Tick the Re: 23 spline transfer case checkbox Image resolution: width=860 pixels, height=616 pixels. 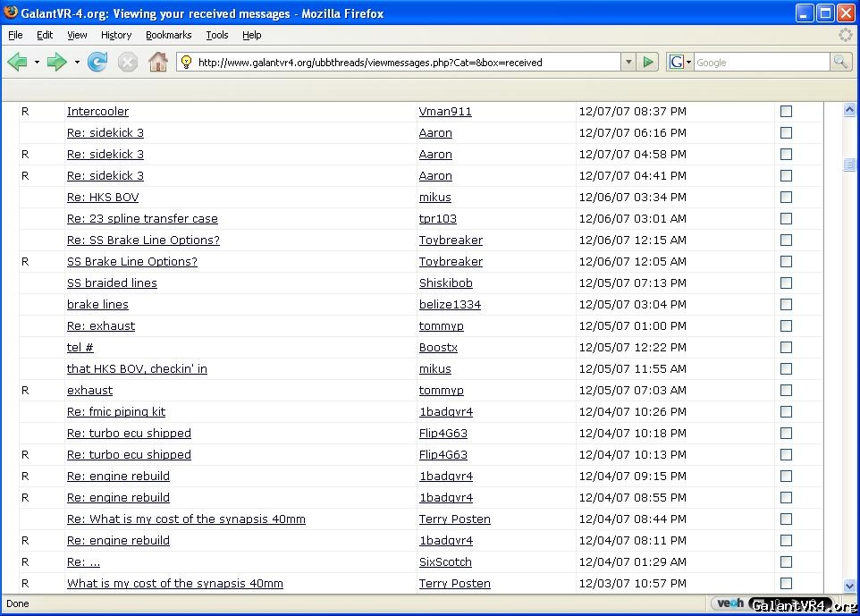786,218
